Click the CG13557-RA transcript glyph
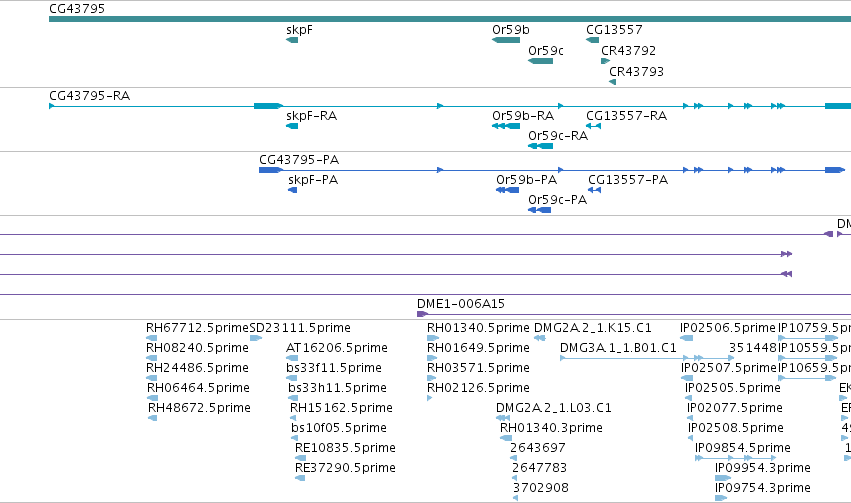The height and width of the screenshot is (503, 851). pos(593,126)
